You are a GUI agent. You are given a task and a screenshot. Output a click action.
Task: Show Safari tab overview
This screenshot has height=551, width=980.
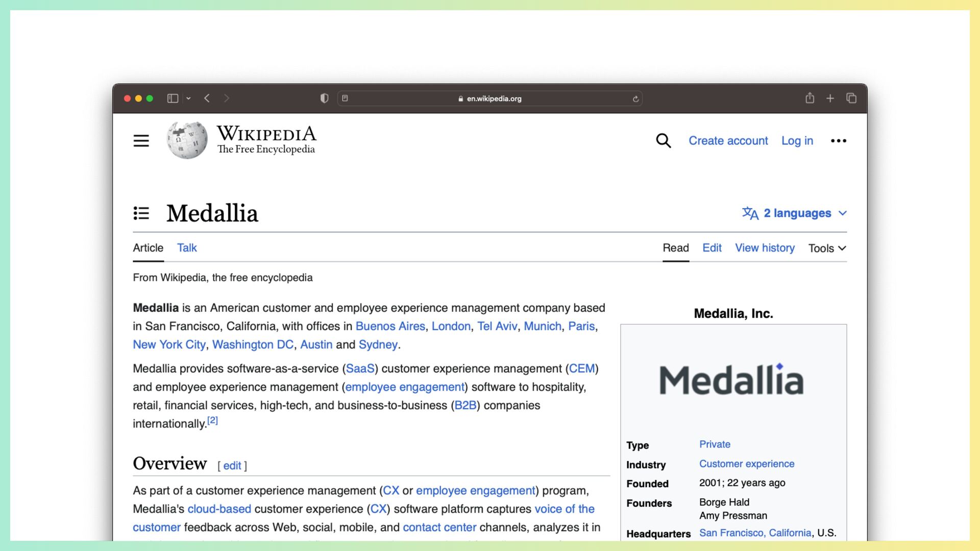point(851,98)
